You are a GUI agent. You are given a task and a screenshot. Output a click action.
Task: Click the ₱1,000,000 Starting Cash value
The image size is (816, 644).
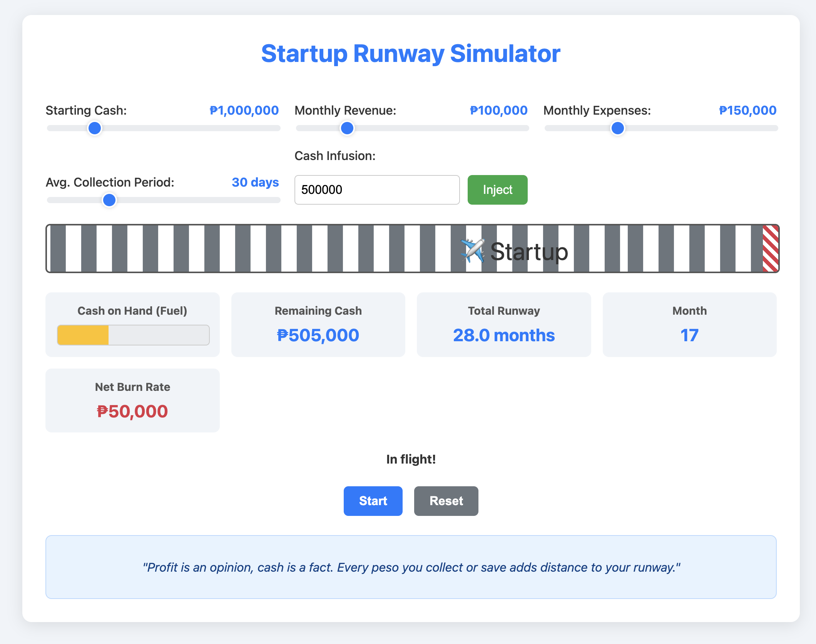[244, 110]
